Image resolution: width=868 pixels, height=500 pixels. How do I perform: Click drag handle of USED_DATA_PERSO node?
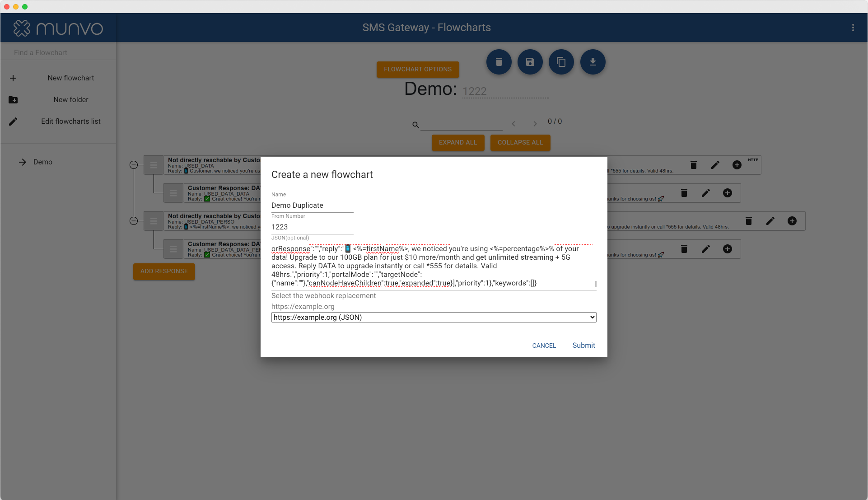[x=154, y=221]
